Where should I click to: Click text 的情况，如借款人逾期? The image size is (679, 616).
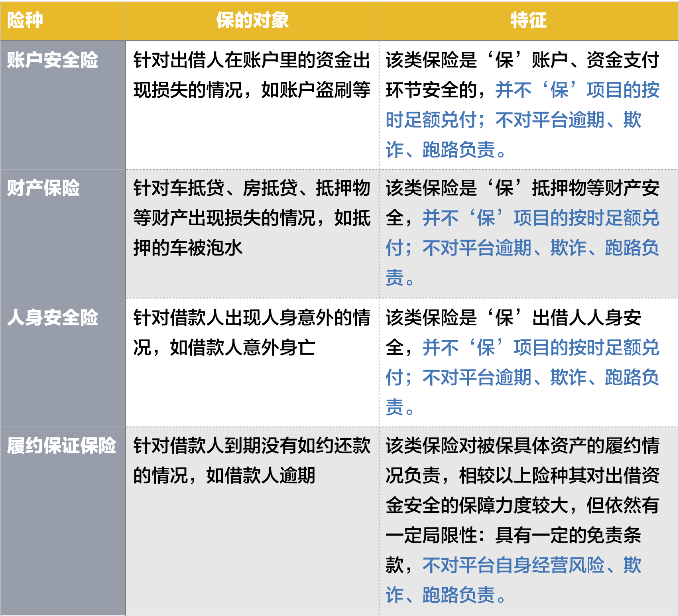pos(224,476)
